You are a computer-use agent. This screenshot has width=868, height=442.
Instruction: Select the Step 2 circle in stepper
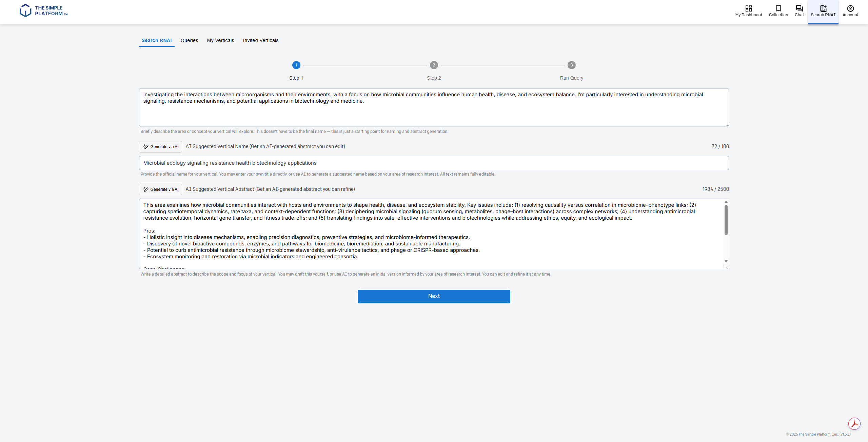[434, 65]
